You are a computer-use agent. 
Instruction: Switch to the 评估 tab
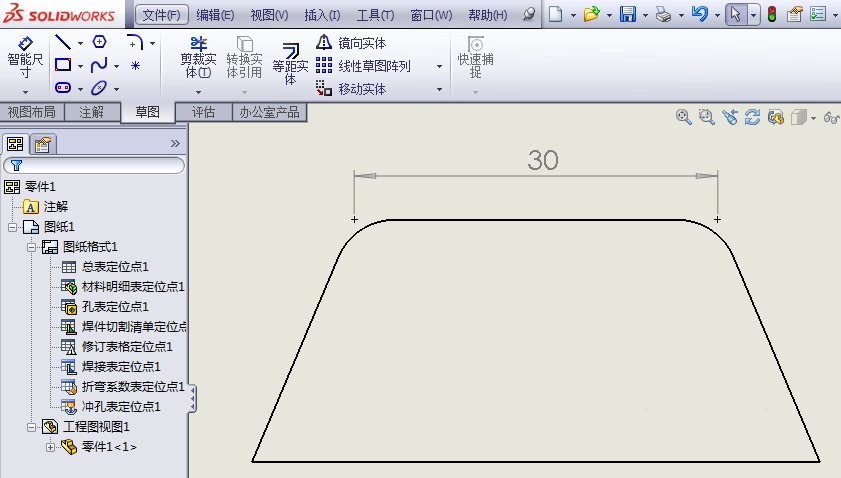203,112
